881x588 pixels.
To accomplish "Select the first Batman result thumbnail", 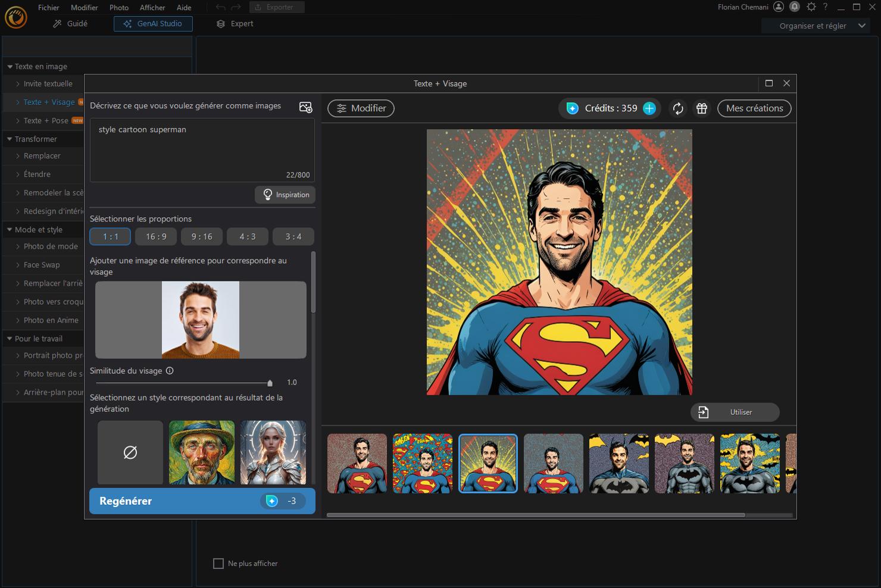I will pos(618,464).
